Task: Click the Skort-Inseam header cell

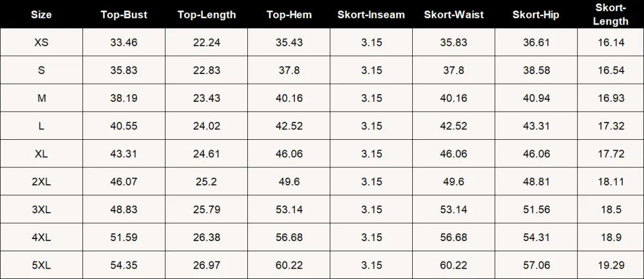Action: pyautogui.click(x=372, y=14)
